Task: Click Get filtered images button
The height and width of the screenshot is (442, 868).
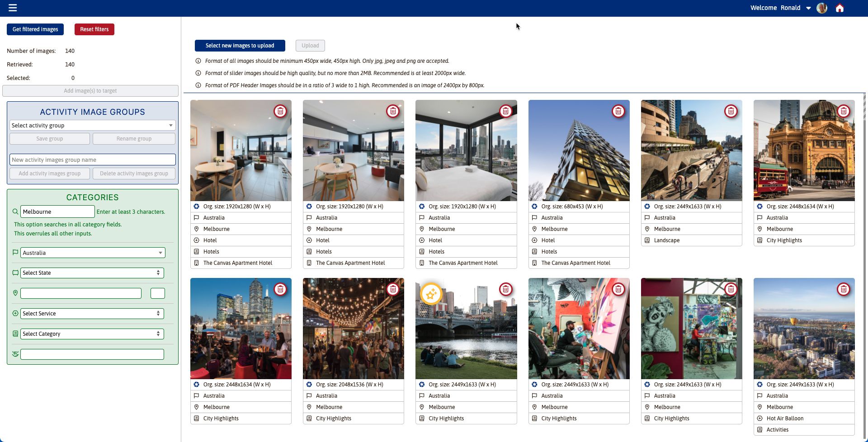Action: [x=35, y=29]
